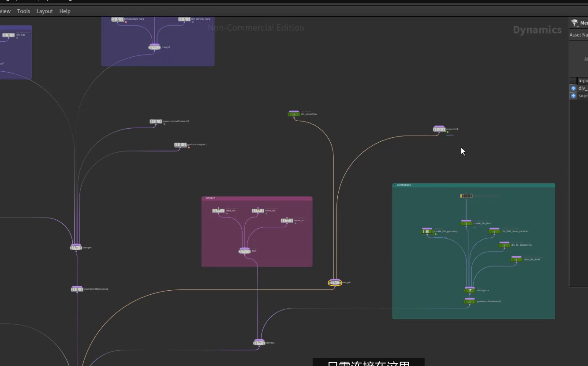Viewport: 588px width, 366px height.
Task: Select the gasvortexconfinement1 node
Action: click(x=156, y=121)
